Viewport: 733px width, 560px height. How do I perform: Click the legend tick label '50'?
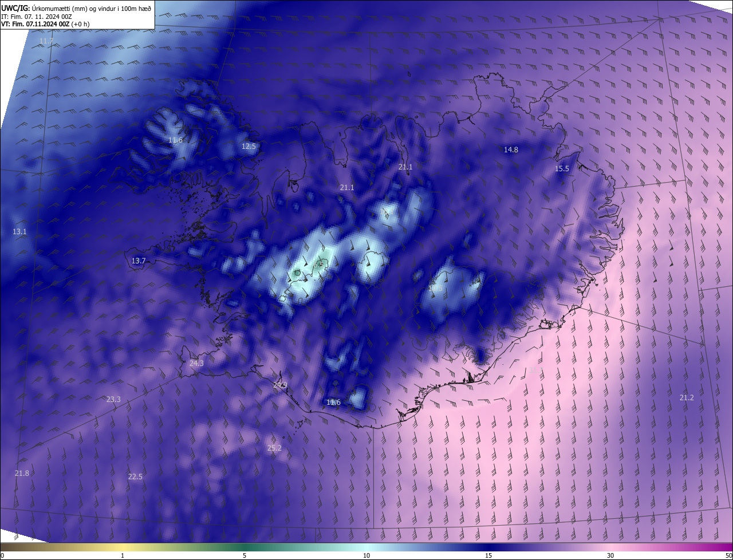(728, 556)
